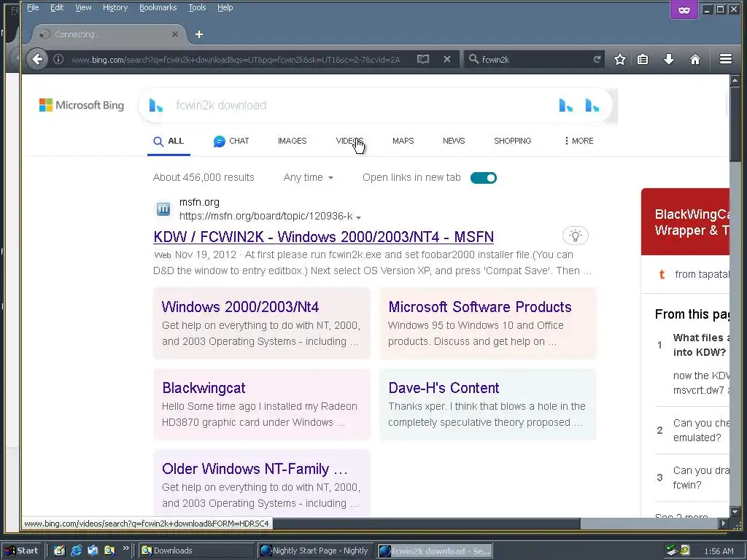Open the Tools menu
Screen dimensions: 747x560
tap(197, 7)
